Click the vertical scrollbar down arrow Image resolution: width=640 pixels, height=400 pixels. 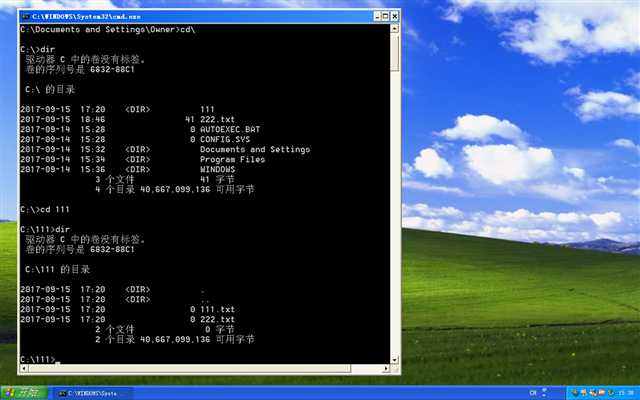(x=395, y=360)
